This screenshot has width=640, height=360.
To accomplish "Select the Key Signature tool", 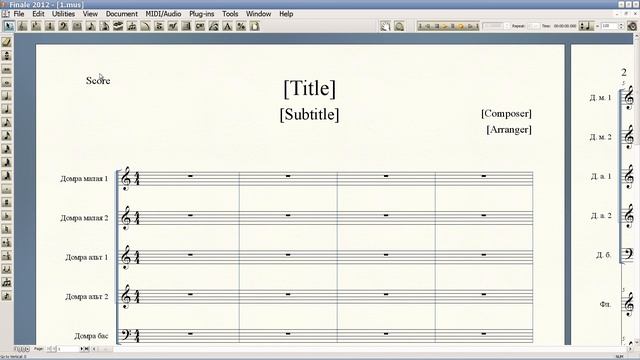I will (36, 26).
